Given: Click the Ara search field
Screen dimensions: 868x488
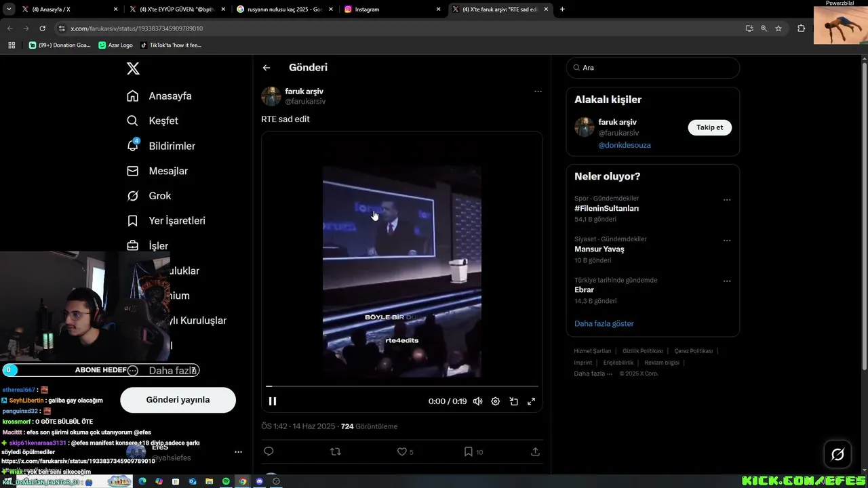Looking at the screenshot, I should pos(653,68).
